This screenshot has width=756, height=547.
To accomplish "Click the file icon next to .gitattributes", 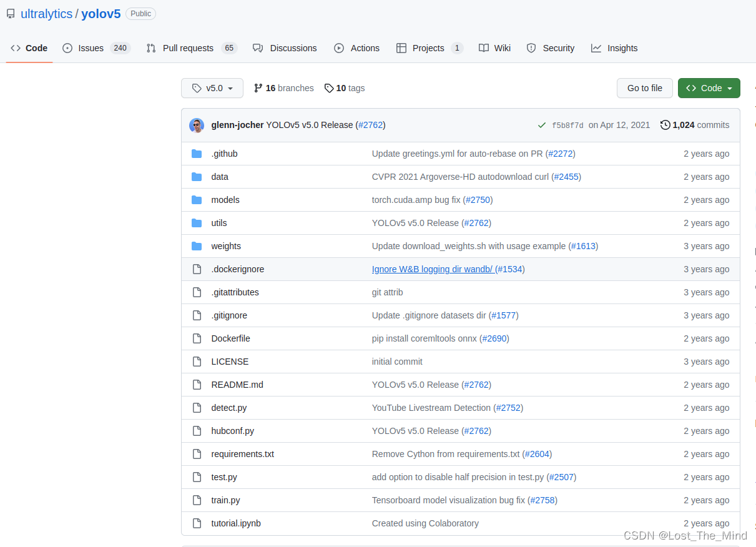I will tap(197, 292).
